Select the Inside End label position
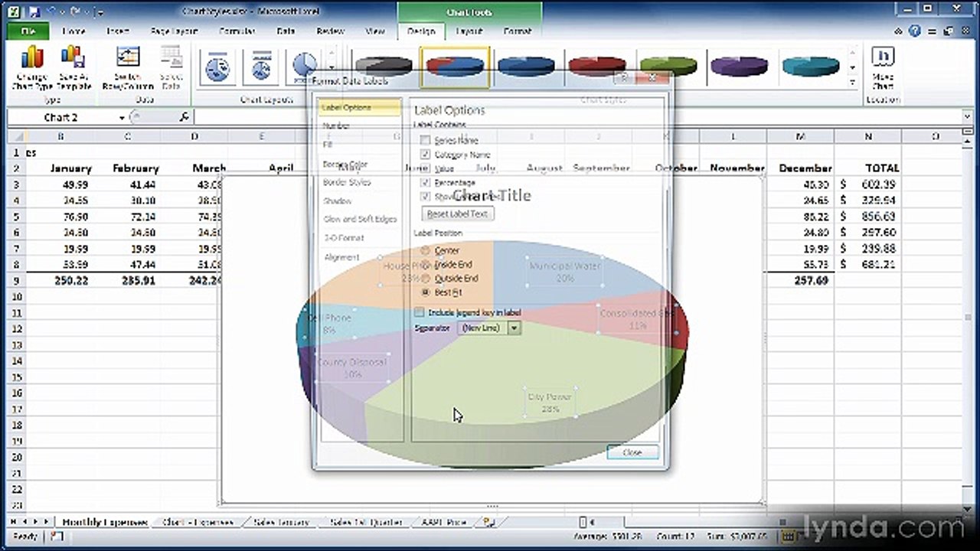 [426, 265]
